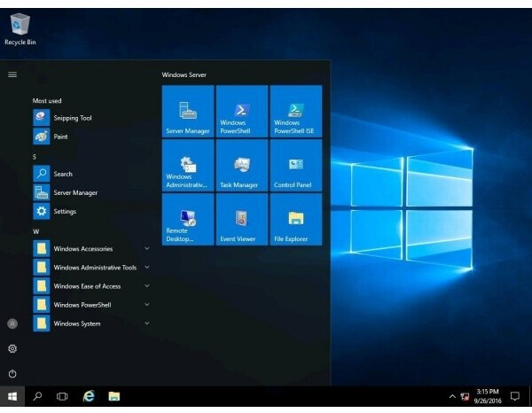The image size is (532, 413).
Task: Toggle the hamburger menu at top of Start
Action: [12, 74]
